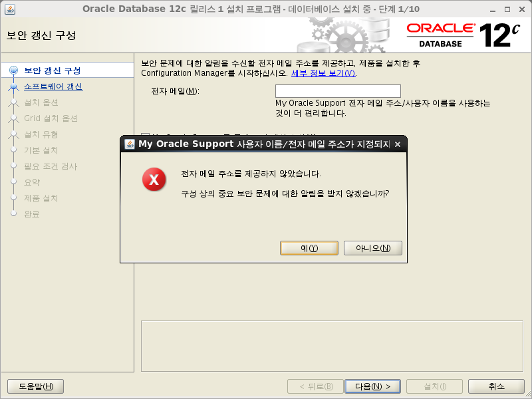
Task: Click the 다음(N) > button
Action: [372, 386]
